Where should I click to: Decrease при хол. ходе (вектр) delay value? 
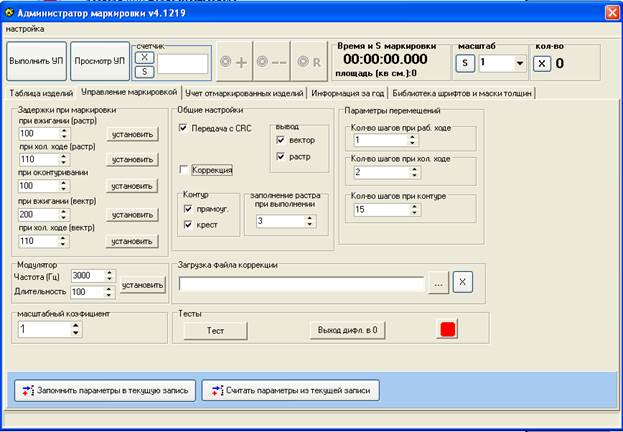click(63, 244)
